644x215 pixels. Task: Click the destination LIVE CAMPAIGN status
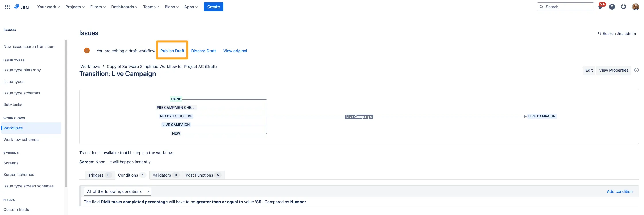click(x=542, y=116)
